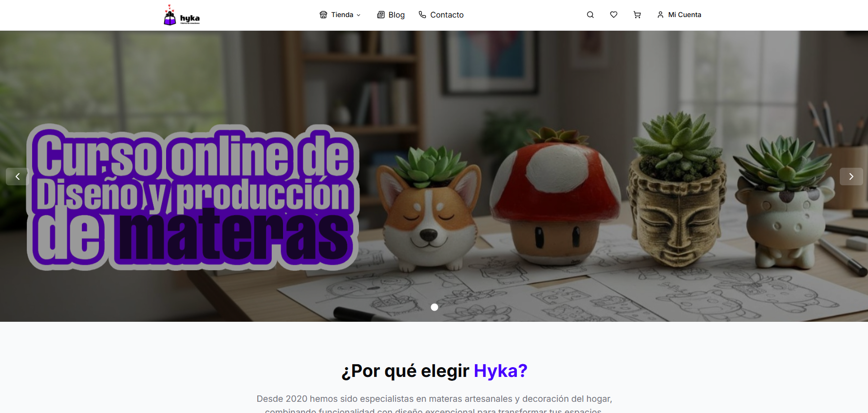This screenshot has width=868, height=413.
Task: Show the previous carousel slide
Action: click(17, 177)
